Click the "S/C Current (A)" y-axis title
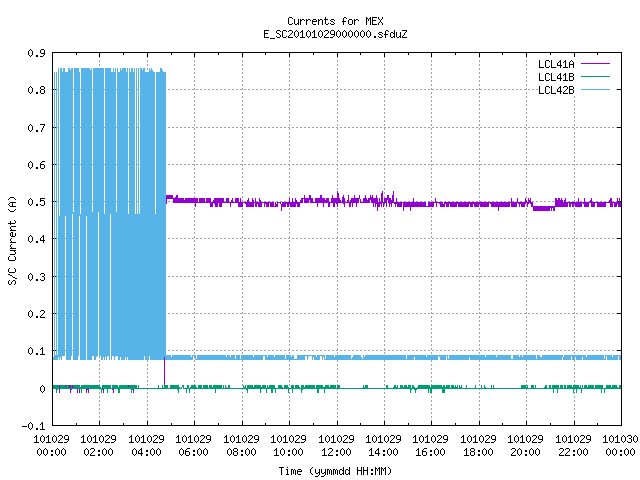Screen dimensions: 640x480 coord(12,240)
